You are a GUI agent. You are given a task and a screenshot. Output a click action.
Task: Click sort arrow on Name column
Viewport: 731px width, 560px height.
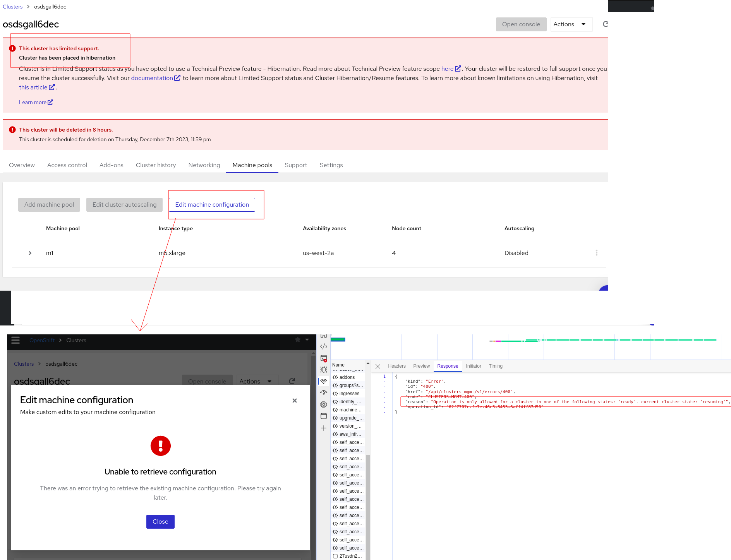[x=368, y=363]
